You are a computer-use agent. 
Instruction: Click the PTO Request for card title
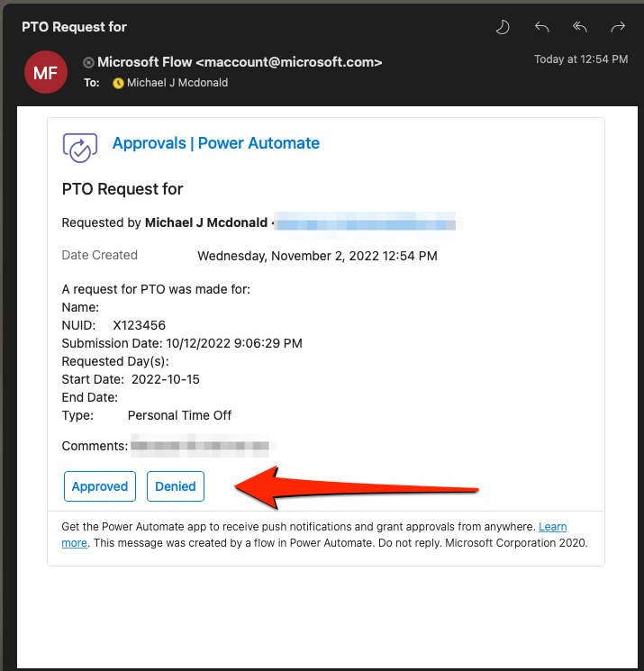[122, 189]
